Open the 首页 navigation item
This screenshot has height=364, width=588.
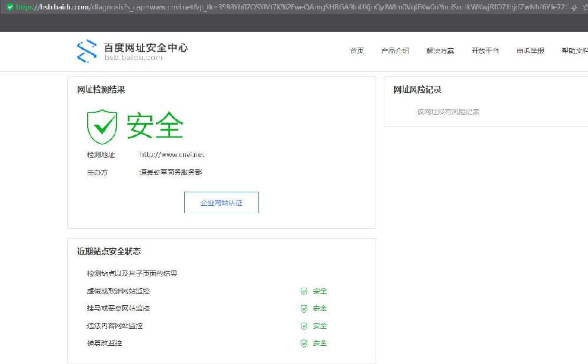[x=357, y=51]
